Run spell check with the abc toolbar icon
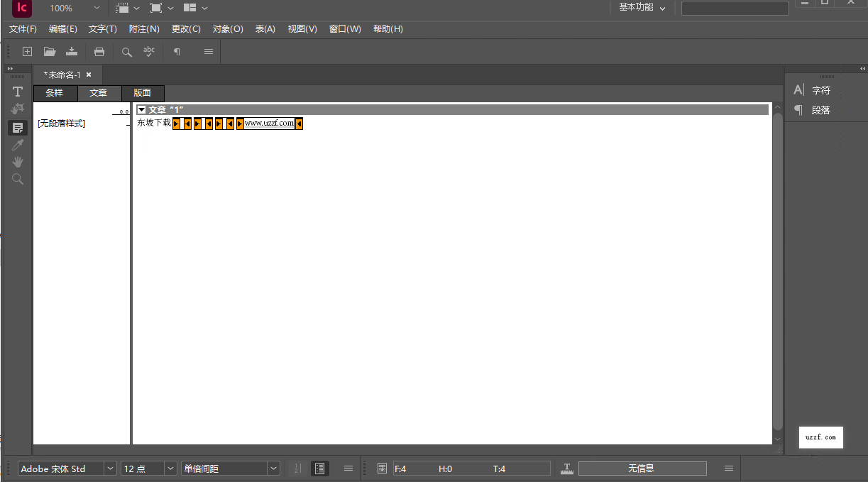Viewport: 868px width, 482px height. [x=149, y=51]
